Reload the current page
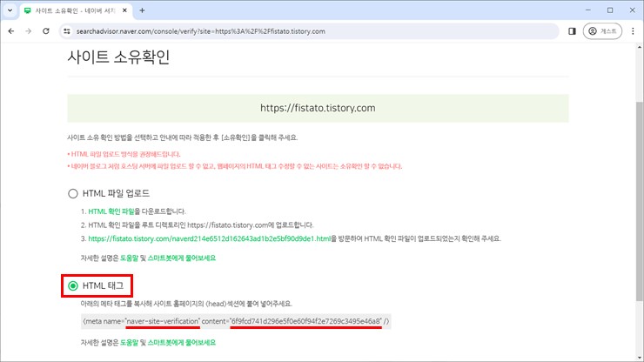The height and width of the screenshot is (362, 644). click(x=46, y=31)
